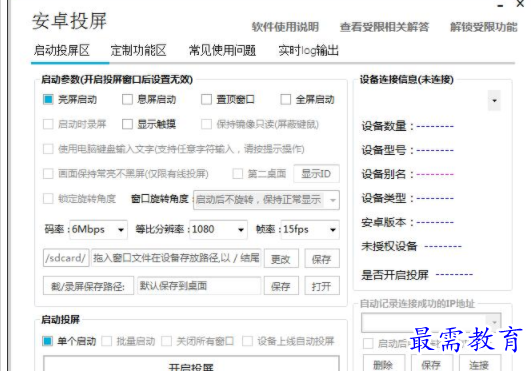Screen dimensions: 531x371
Task: Open the 启动投屏区 tab
Action: [62, 50]
